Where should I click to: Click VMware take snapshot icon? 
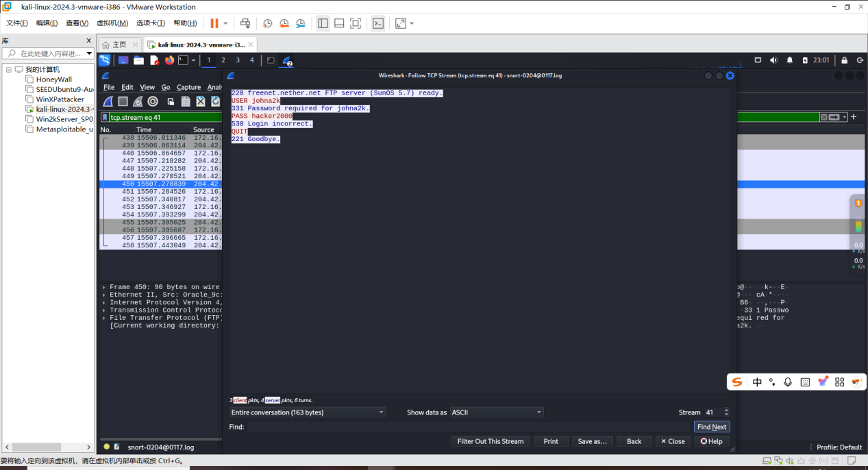pyautogui.click(x=268, y=23)
